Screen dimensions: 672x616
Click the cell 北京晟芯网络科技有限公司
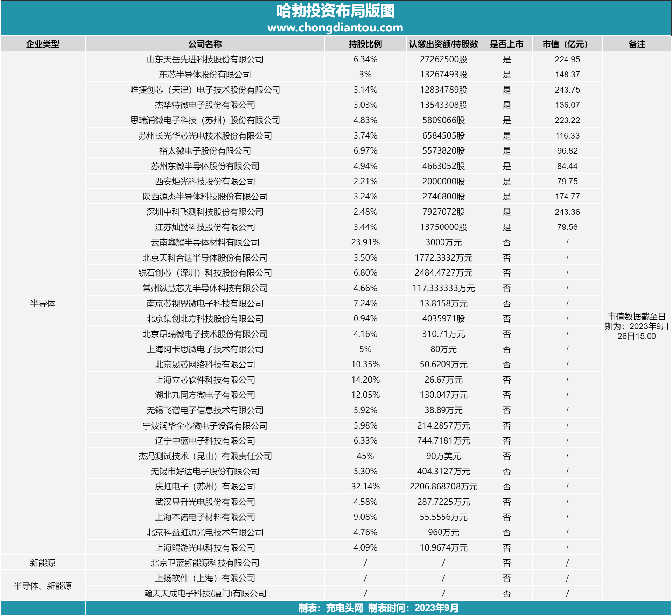point(205,364)
